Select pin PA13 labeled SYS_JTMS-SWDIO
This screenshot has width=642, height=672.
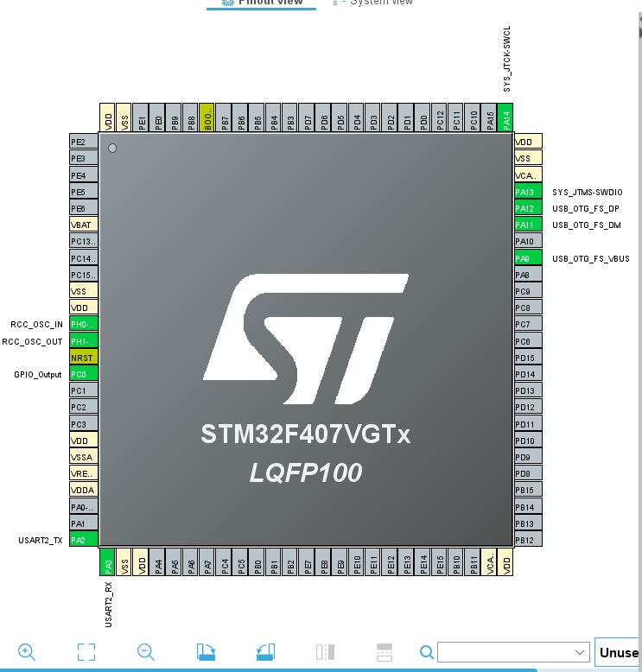tap(528, 192)
